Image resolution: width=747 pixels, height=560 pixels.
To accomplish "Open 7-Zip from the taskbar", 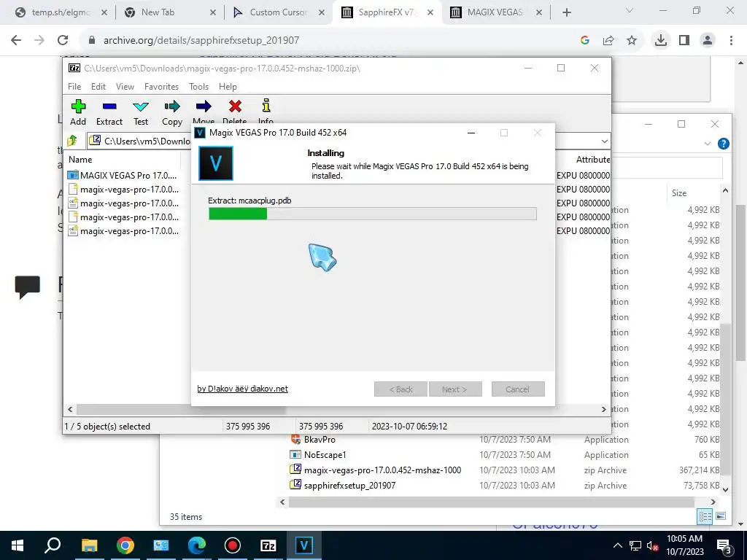I will [x=268, y=545].
